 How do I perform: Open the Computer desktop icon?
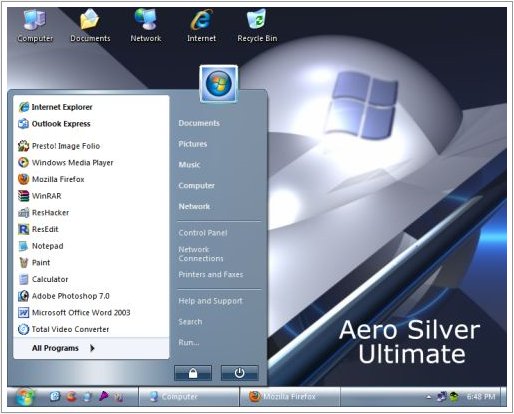35,26
